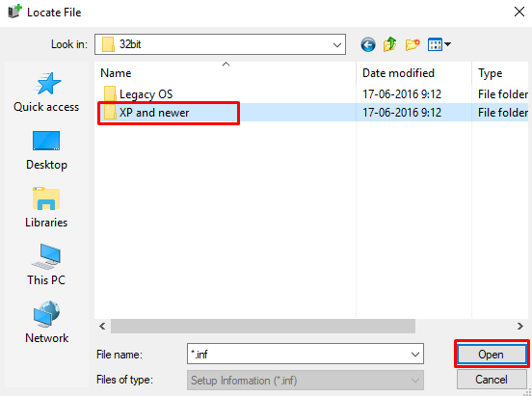Viewport: 532px width, 396px height.
Task: Expand the Look in dropdown
Action: pyautogui.click(x=337, y=44)
